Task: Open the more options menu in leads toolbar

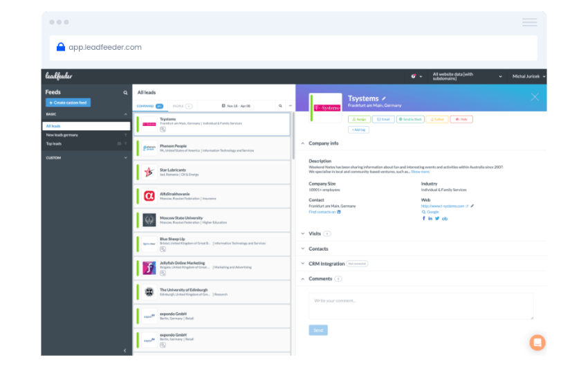Action: tap(291, 106)
